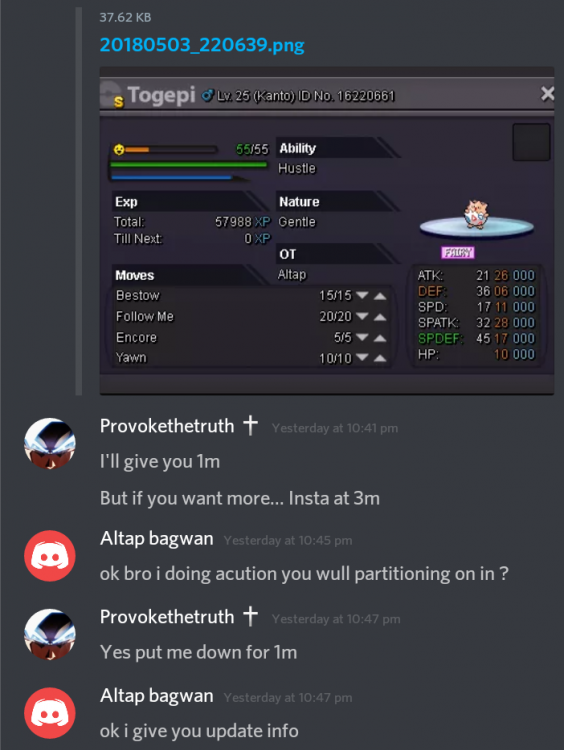Click the Togepi summary image attachment
Image resolution: width=564 pixels, height=750 pixels.
(327, 231)
